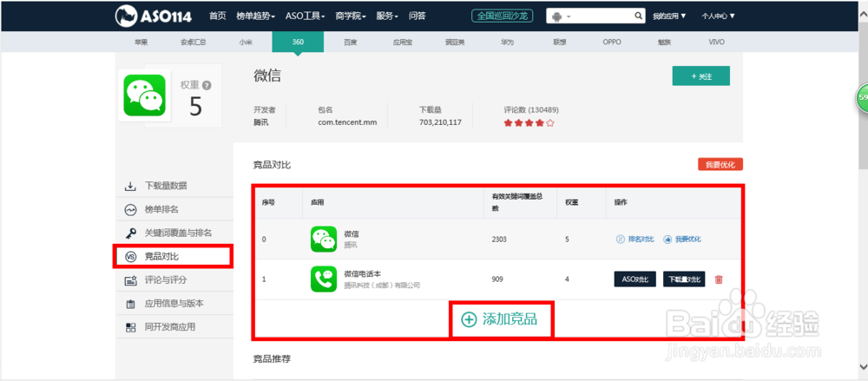
Task: Switch to the 联想 store tab
Action: (x=559, y=42)
